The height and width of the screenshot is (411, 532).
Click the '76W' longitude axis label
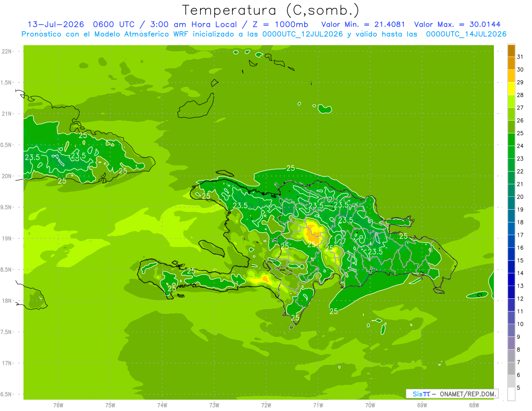[x=58, y=405]
